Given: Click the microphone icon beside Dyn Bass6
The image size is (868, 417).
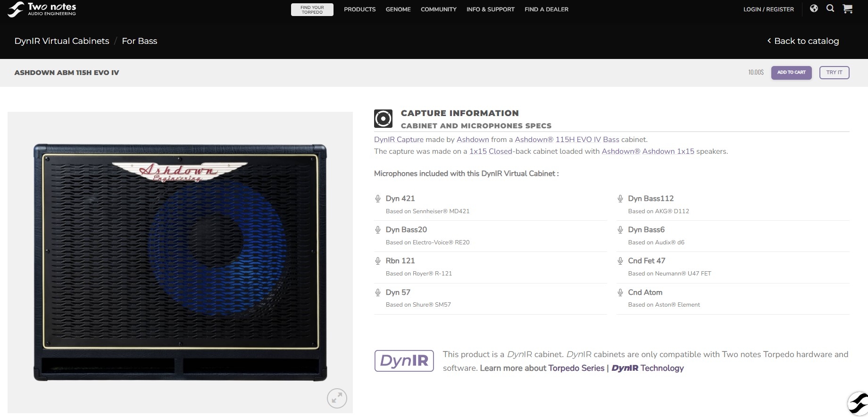Looking at the screenshot, I should click(x=620, y=230).
